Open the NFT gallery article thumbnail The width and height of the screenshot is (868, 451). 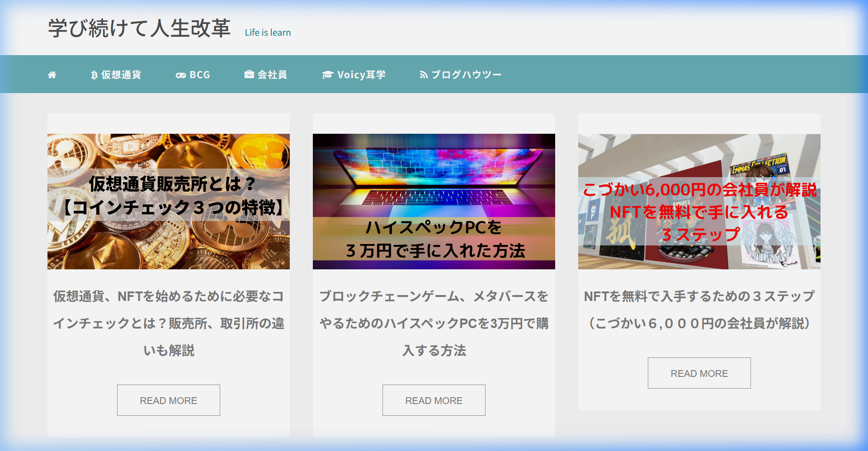(x=699, y=202)
